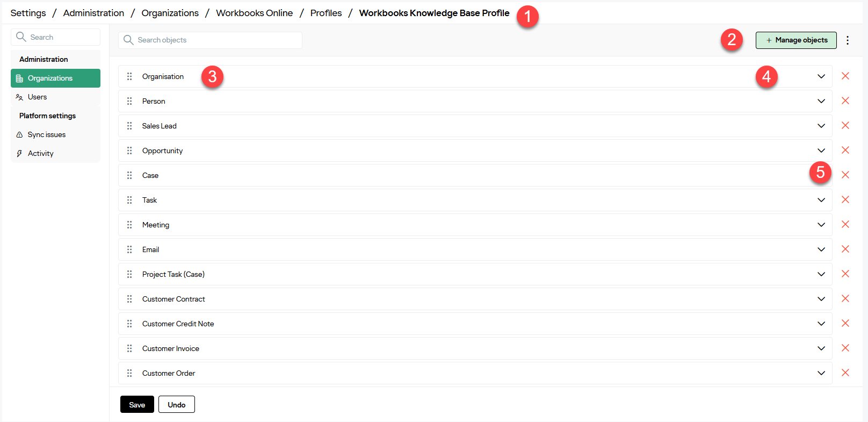Go to Settings breadcrumb
This screenshot has height=422, width=868.
click(x=28, y=13)
